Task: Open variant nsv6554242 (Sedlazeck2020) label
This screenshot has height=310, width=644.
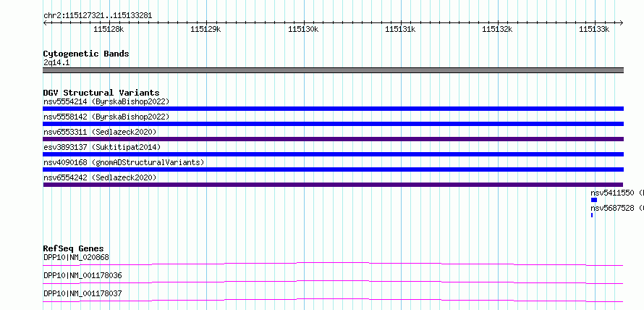Action: pyautogui.click(x=100, y=177)
